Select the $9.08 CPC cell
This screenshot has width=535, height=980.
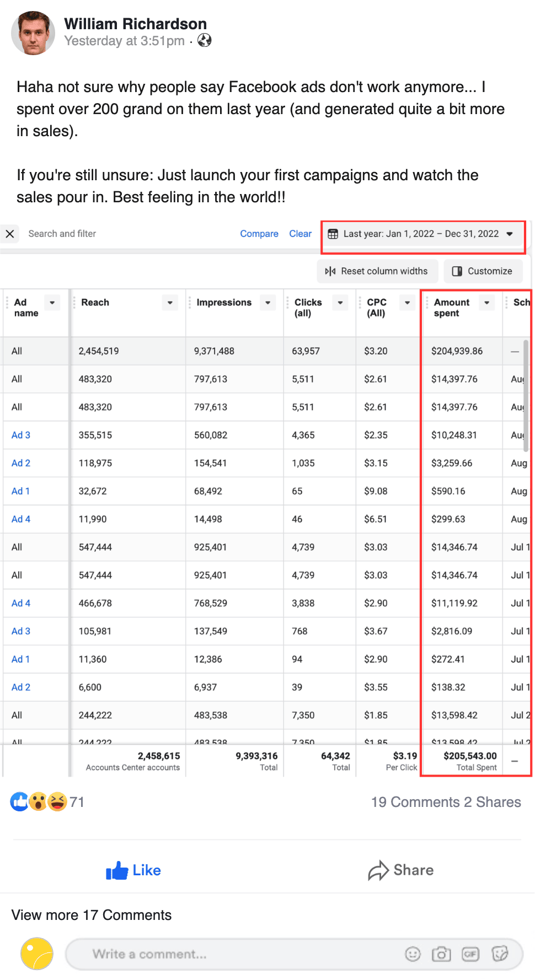pyautogui.click(x=376, y=491)
